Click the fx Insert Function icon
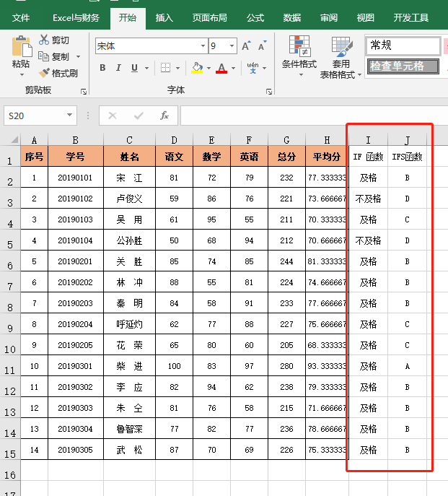448x496 pixels. 164,116
